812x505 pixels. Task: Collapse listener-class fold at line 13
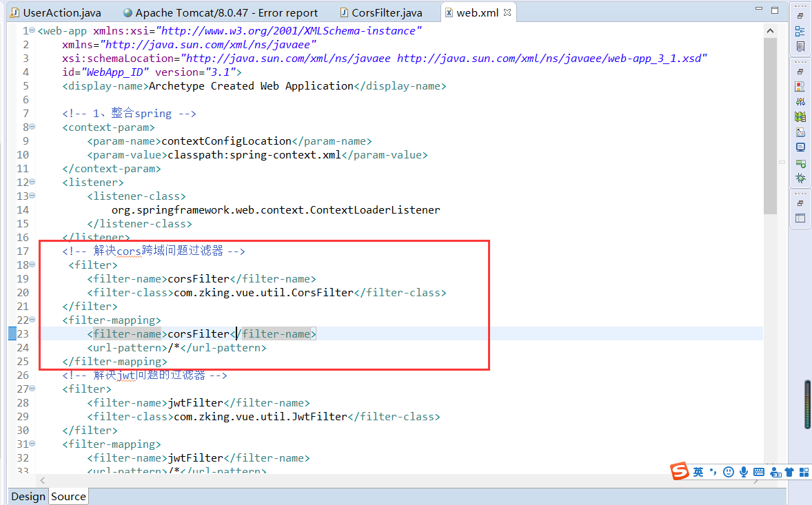tap(32, 196)
